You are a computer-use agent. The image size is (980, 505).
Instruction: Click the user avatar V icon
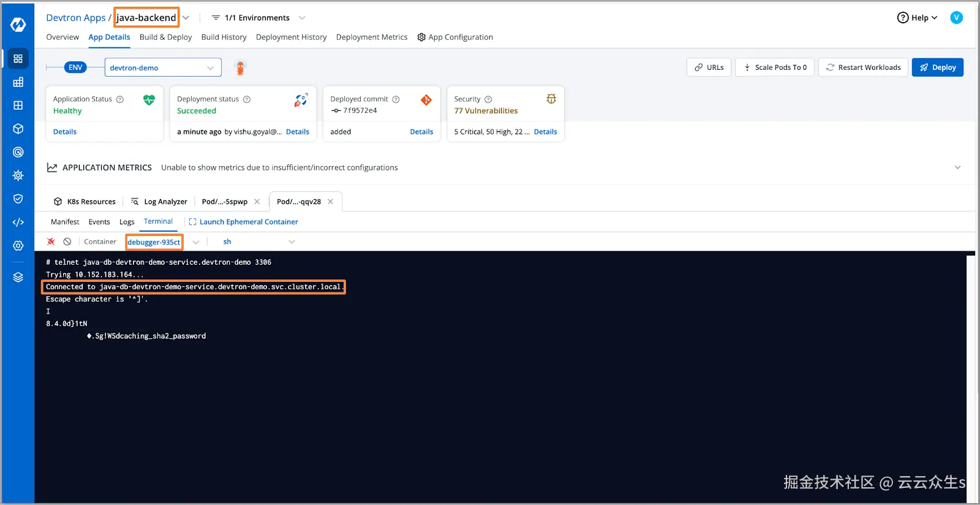tap(956, 18)
